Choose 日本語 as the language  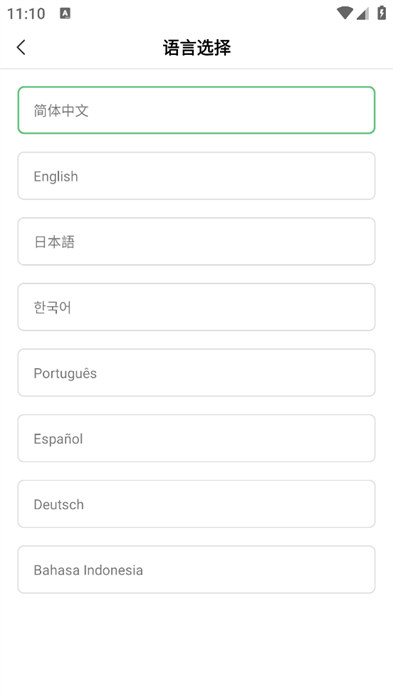click(x=196, y=242)
